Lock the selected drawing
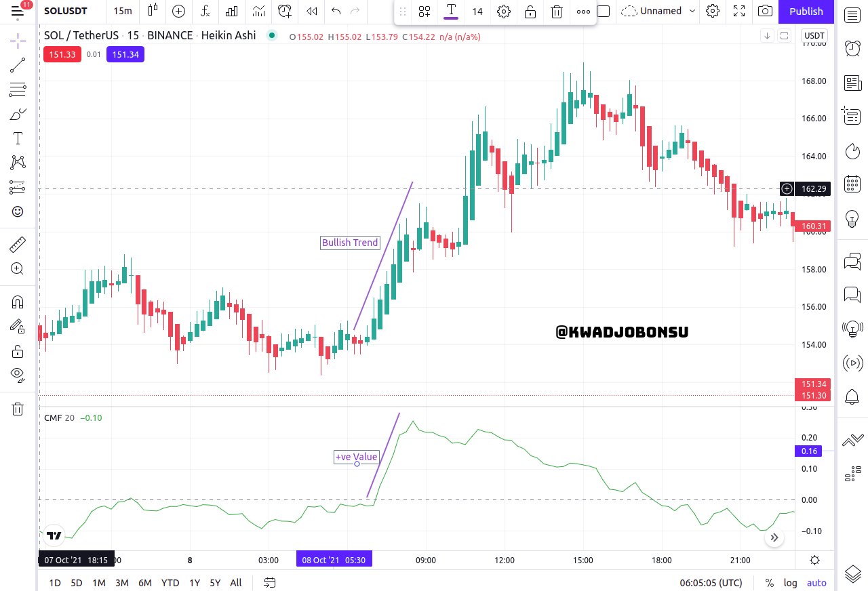Viewport: 868px width, 591px height. (530, 12)
